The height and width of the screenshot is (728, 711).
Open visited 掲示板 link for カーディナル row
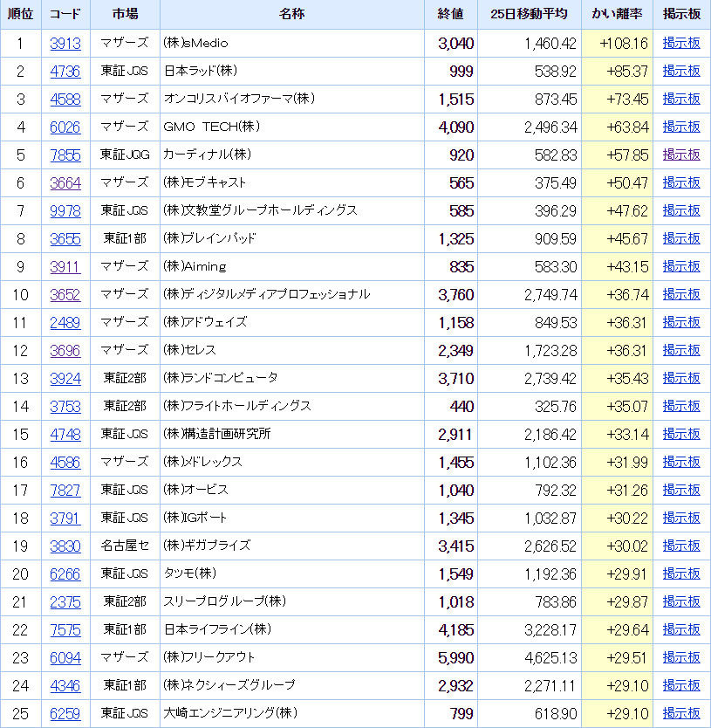[681, 155]
